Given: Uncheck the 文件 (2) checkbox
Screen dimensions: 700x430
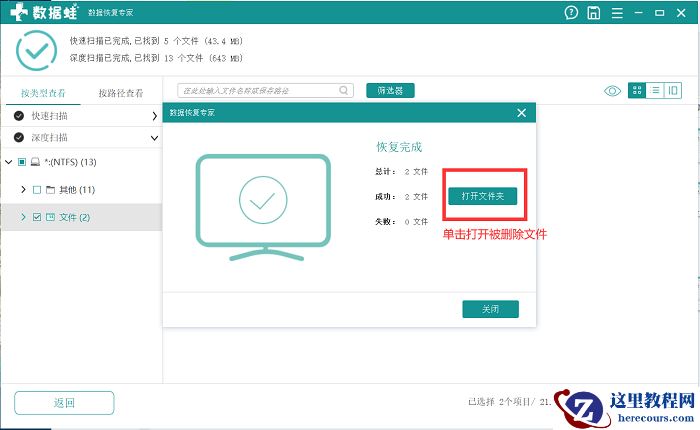Looking at the screenshot, I should coord(37,217).
